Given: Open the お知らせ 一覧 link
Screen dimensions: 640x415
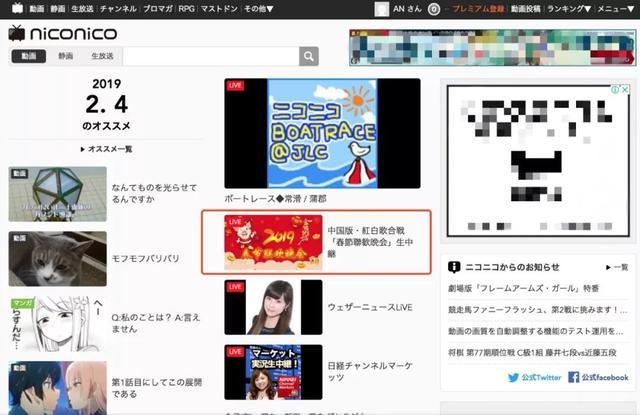Looking at the screenshot, I should pyautogui.click(x=617, y=267).
